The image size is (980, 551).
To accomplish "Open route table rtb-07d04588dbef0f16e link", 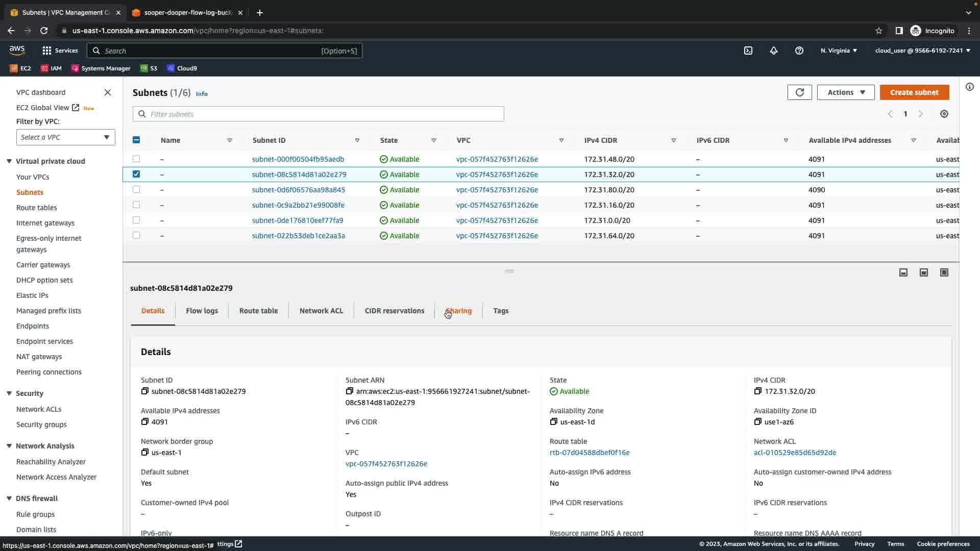I will 589,453.
